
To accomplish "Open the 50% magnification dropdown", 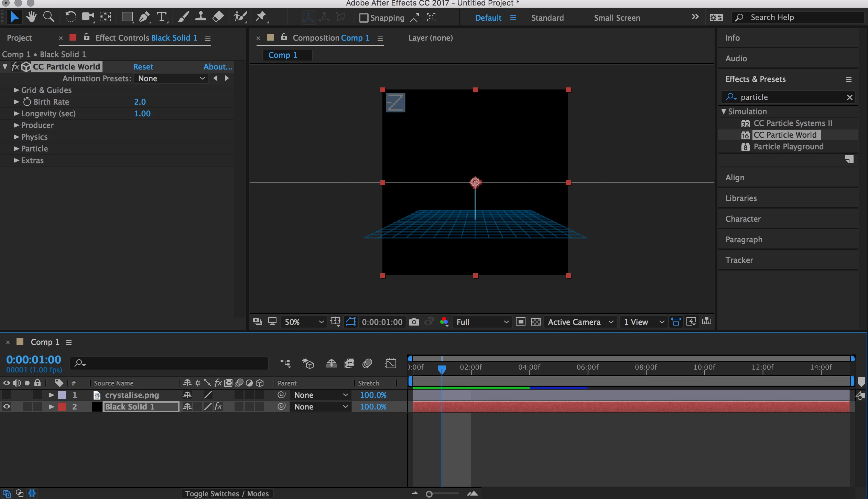I will [304, 322].
